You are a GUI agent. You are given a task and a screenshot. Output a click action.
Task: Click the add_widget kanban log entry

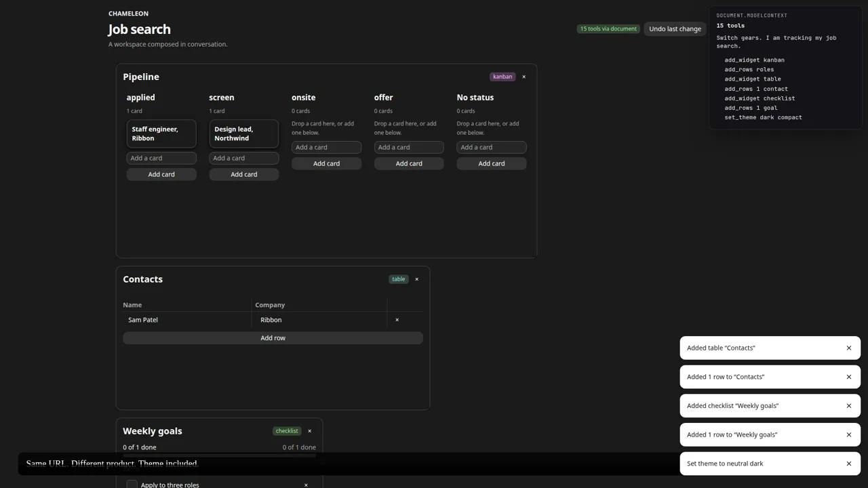coord(755,60)
